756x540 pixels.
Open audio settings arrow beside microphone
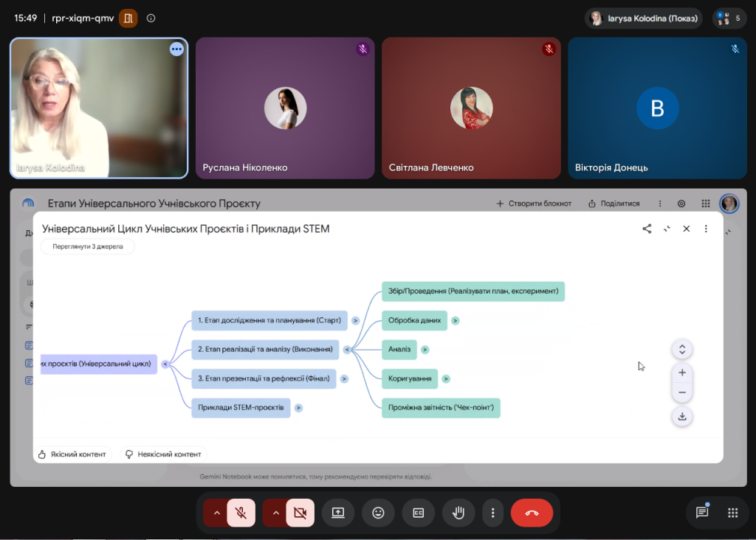coord(217,513)
